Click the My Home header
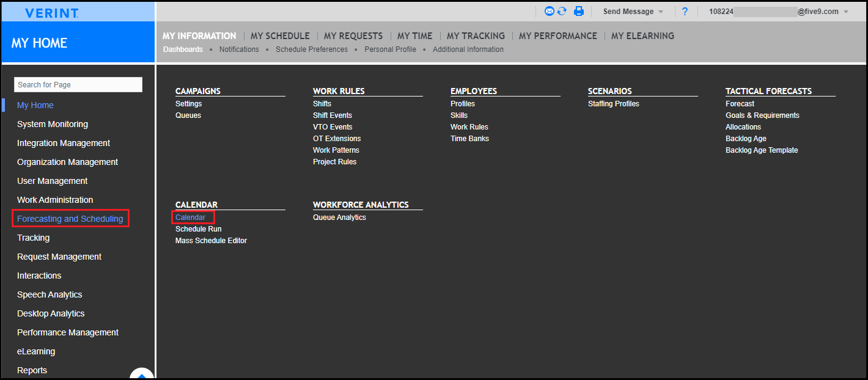Image resolution: width=868 pixels, height=380 pixels. [x=40, y=43]
